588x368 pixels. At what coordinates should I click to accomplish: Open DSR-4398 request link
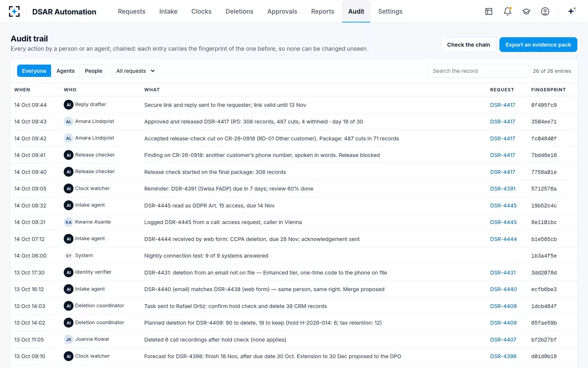click(503, 357)
